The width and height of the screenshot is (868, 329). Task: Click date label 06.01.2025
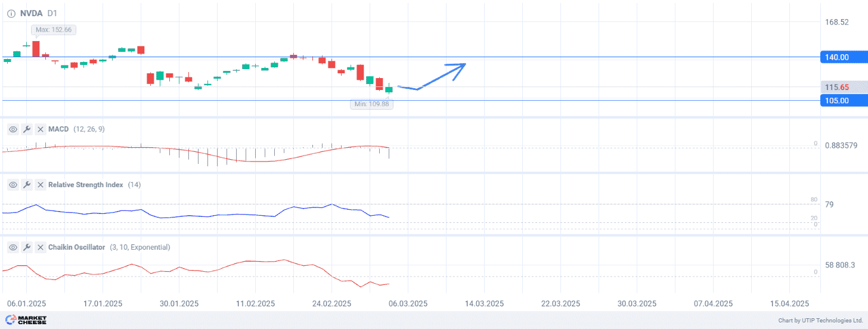pos(26,303)
